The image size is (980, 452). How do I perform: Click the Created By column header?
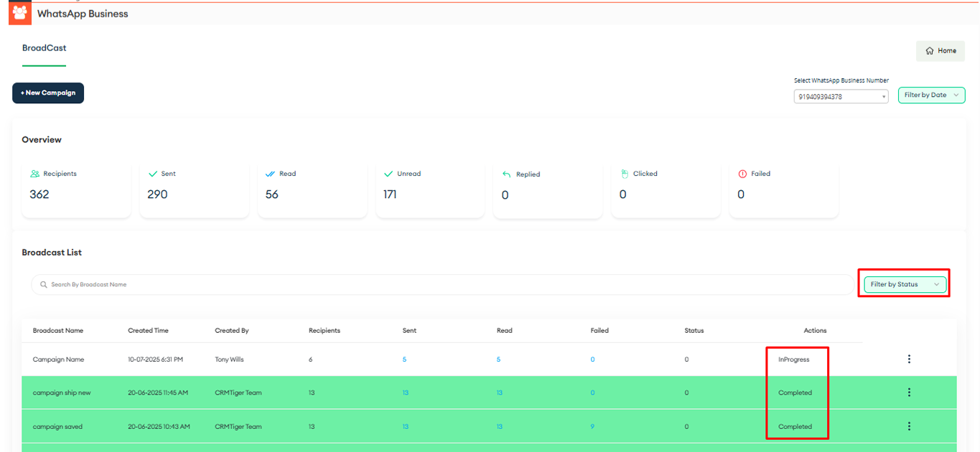232,331
